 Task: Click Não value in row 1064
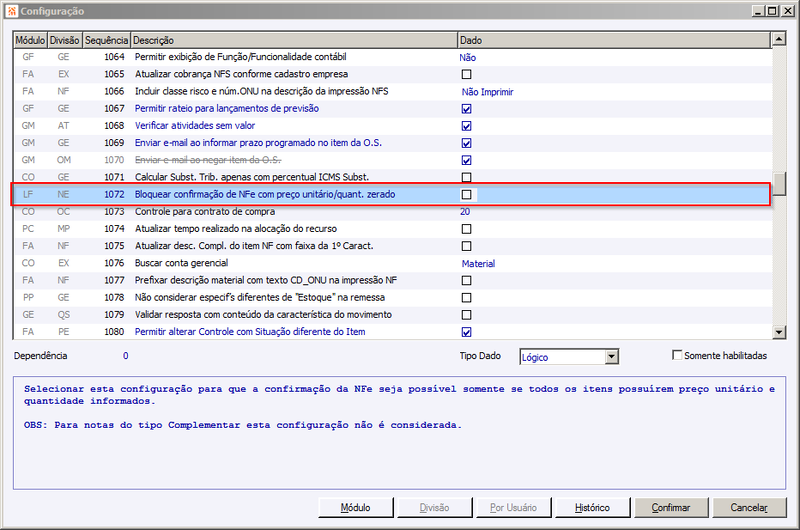click(x=467, y=58)
